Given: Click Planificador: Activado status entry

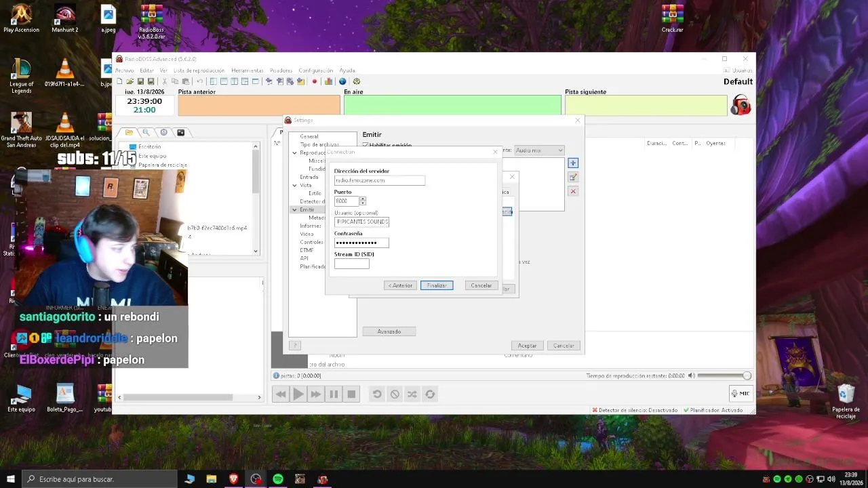Looking at the screenshot, I should (x=713, y=410).
